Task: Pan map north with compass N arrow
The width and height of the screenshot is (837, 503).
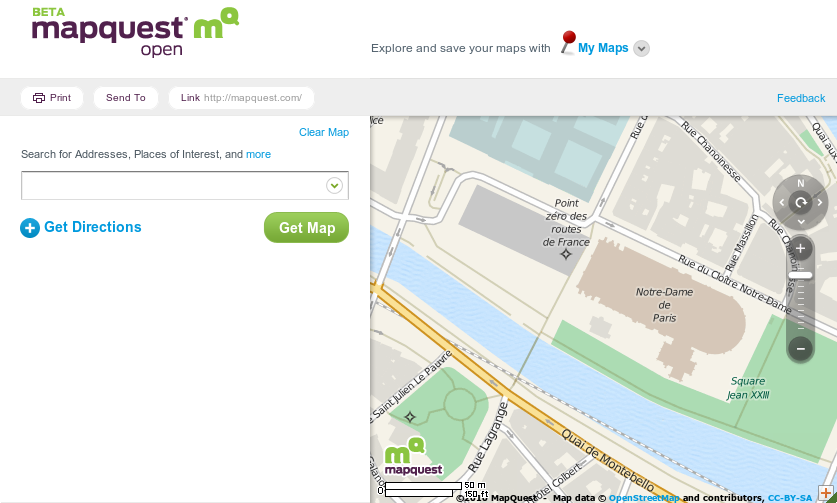Action: click(x=800, y=184)
